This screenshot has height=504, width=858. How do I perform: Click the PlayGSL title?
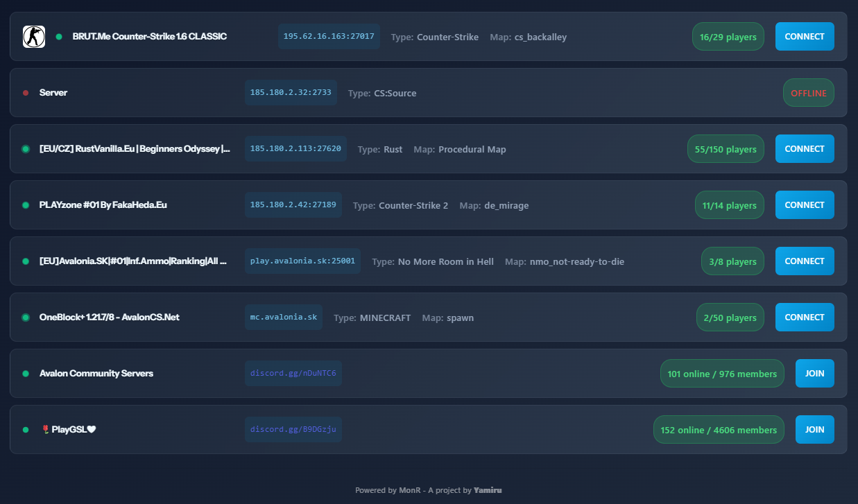(69, 430)
